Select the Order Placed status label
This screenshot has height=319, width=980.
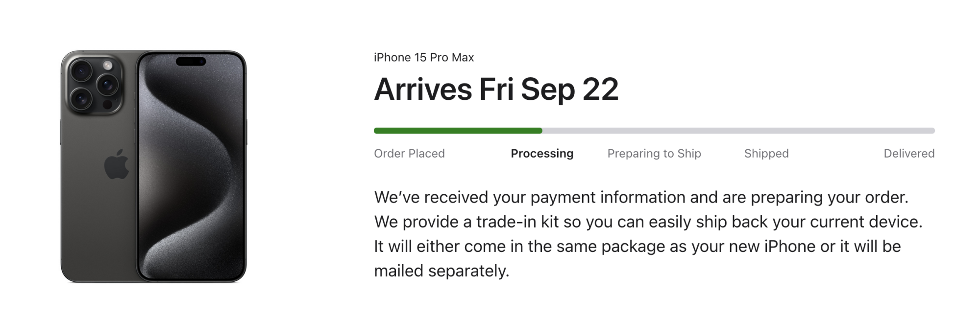coord(409,154)
